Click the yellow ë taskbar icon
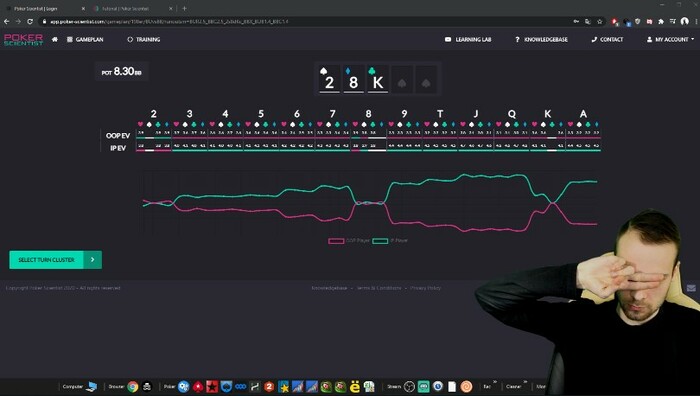700x396 pixels. pyautogui.click(x=355, y=387)
